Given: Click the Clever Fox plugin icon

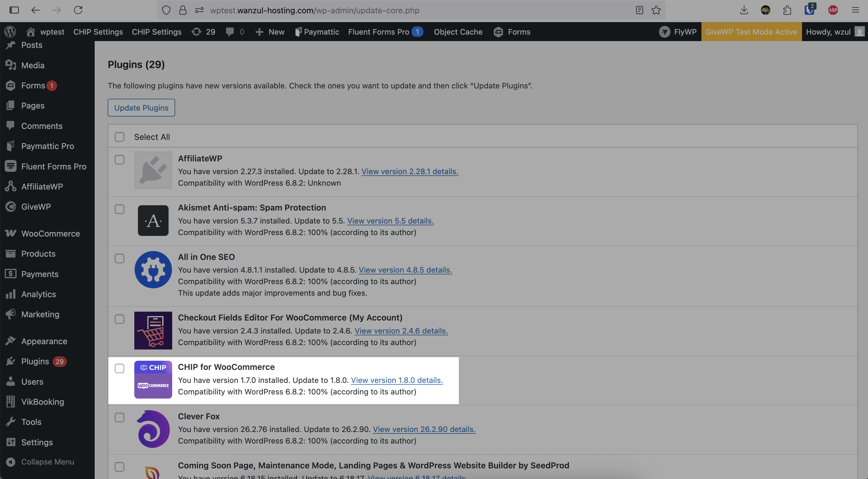Looking at the screenshot, I should tap(153, 429).
